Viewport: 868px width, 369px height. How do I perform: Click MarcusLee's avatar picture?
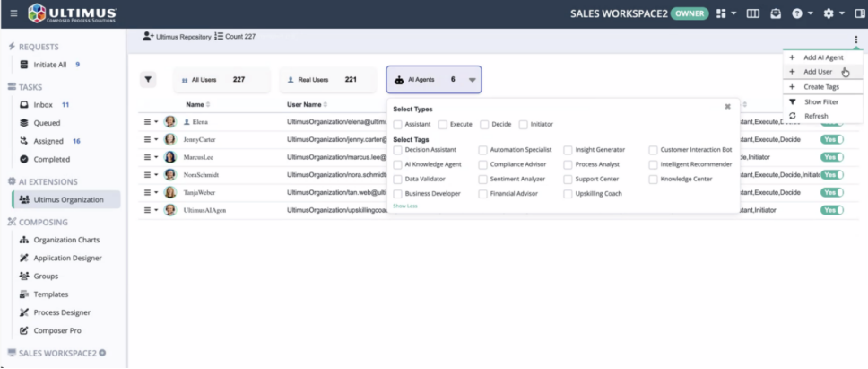point(170,157)
